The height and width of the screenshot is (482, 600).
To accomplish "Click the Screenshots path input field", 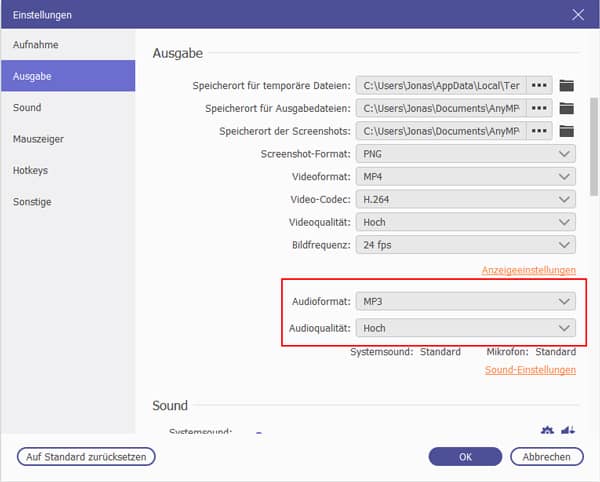I will point(441,131).
